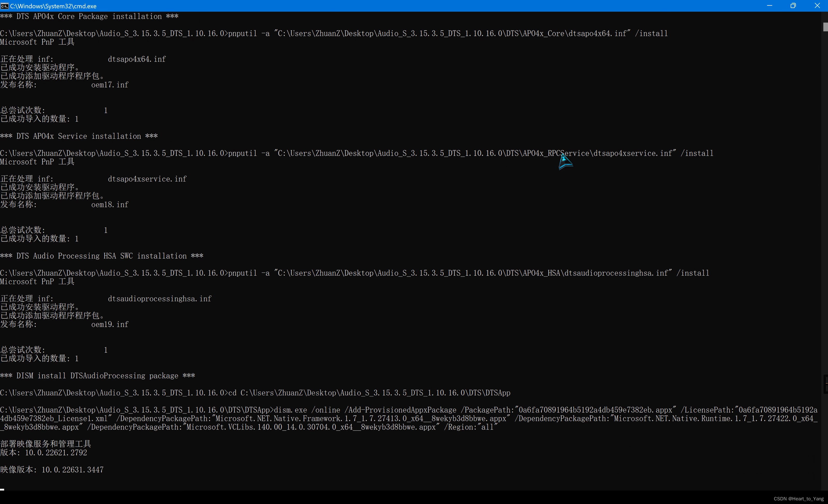Image resolution: width=828 pixels, height=504 pixels.
Task: Click the 'DISM install DTSAudioProcessing package' line
Action: (x=98, y=376)
